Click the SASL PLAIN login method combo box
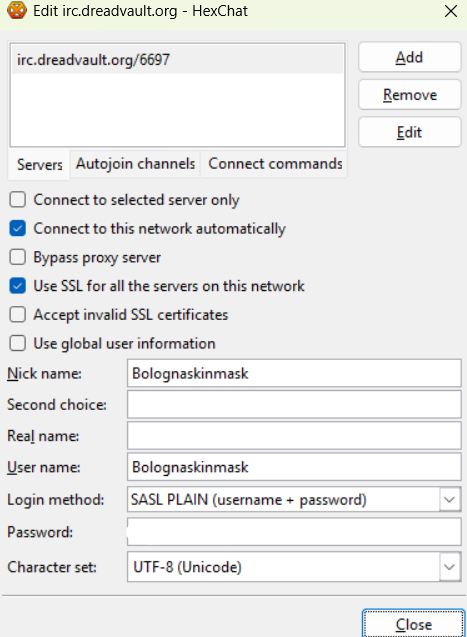The width and height of the screenshot is (467, 637). (294, 499)
